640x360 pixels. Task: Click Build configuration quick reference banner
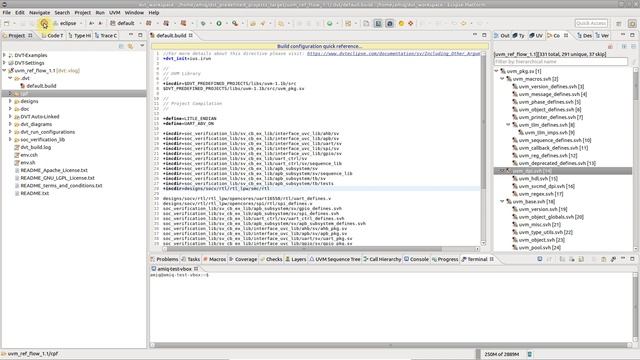(320, 46)
